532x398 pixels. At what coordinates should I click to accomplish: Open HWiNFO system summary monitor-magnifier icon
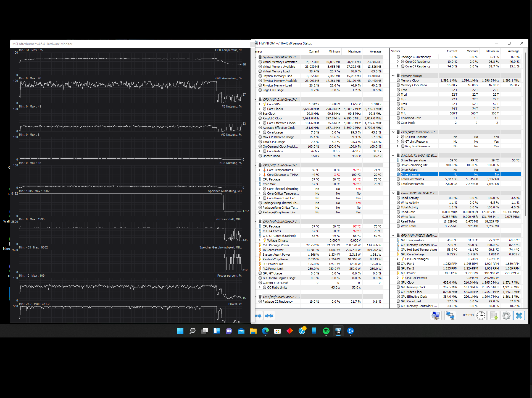(436, 315)
